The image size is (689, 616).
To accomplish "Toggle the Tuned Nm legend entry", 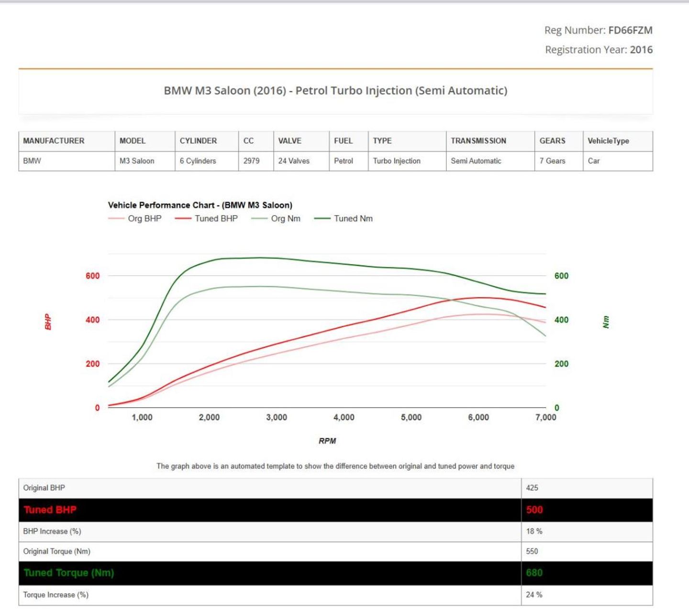I will coord(344,218).
